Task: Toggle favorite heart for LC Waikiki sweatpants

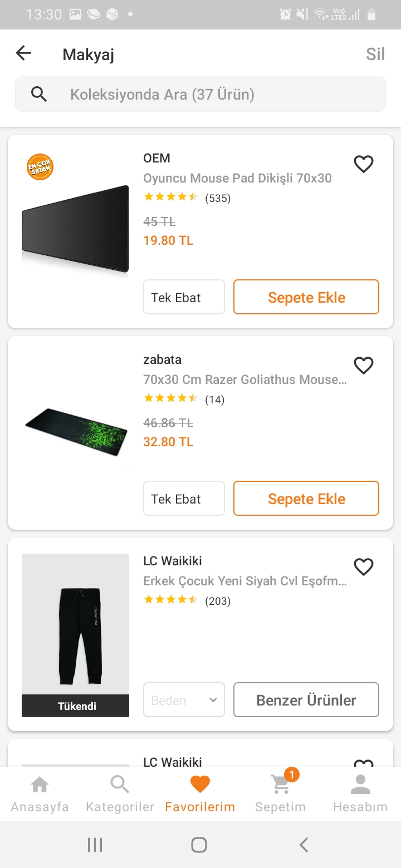Action: pos(364,567)
